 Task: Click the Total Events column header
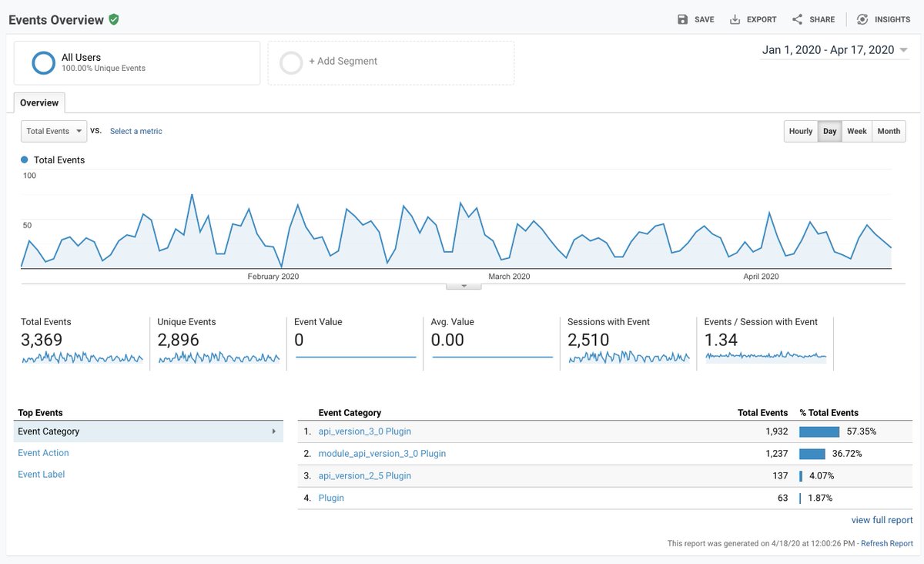pyautogui.click(x=762, y=413)
